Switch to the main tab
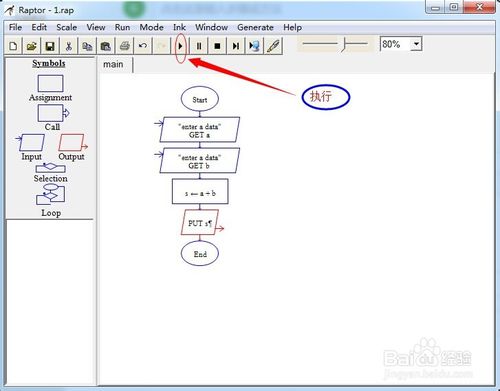Image resolution: width=500 pixels, height=391 pixels. (113, 64)
